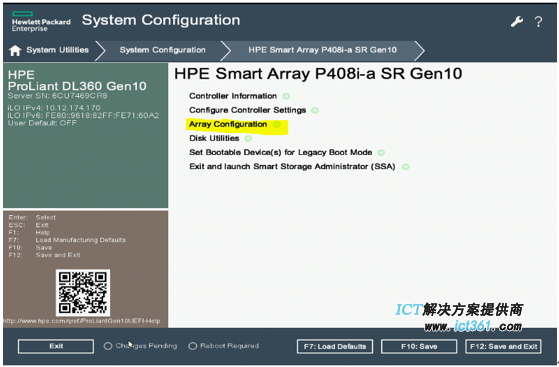Screen dimensions: 559x367
Task: Click the arrow icon beside Configure Controller Settings
Action: pos(315,110)
